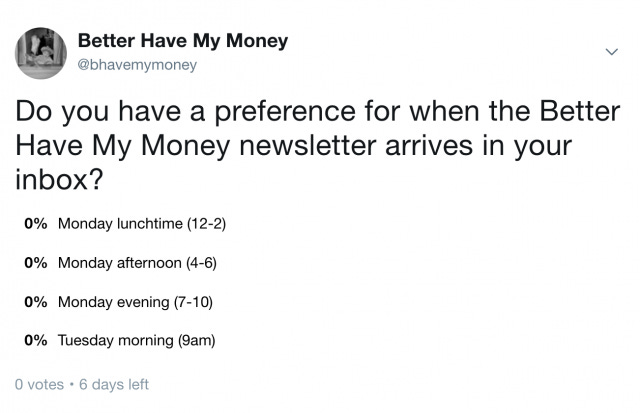Click the word "inbox?" ending the question
640x413 pixels.
pyautogui.click(x=55, y=180)
